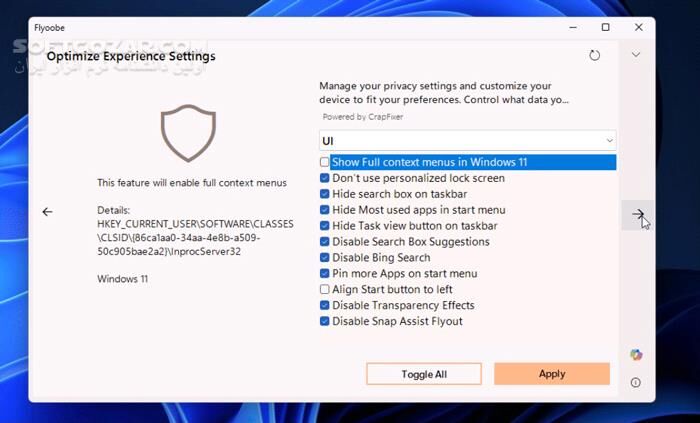
Task: Enable Show Full context menus checkbox
Action: 324,162
